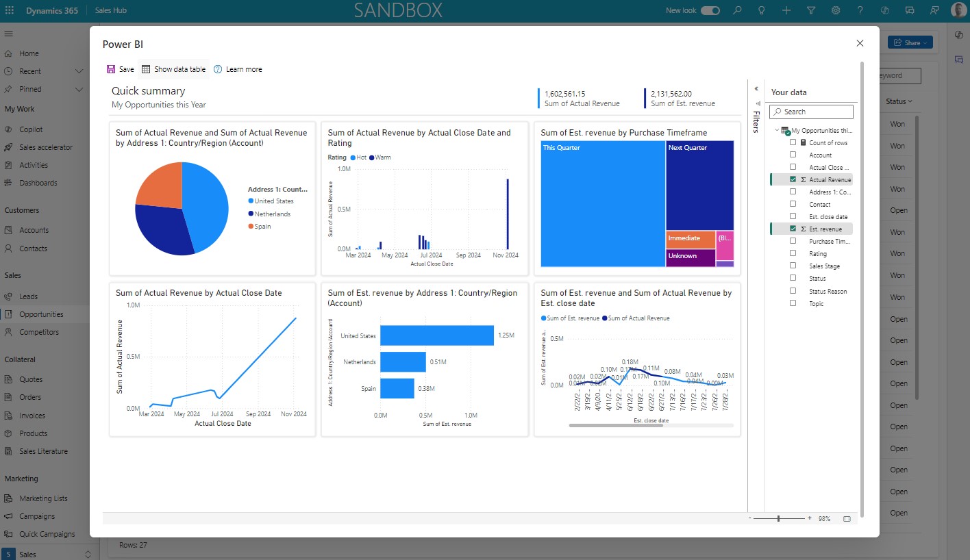Click the Learn more link
The width and height of the screenshot is (970, 560).
(x=239, y=68)
